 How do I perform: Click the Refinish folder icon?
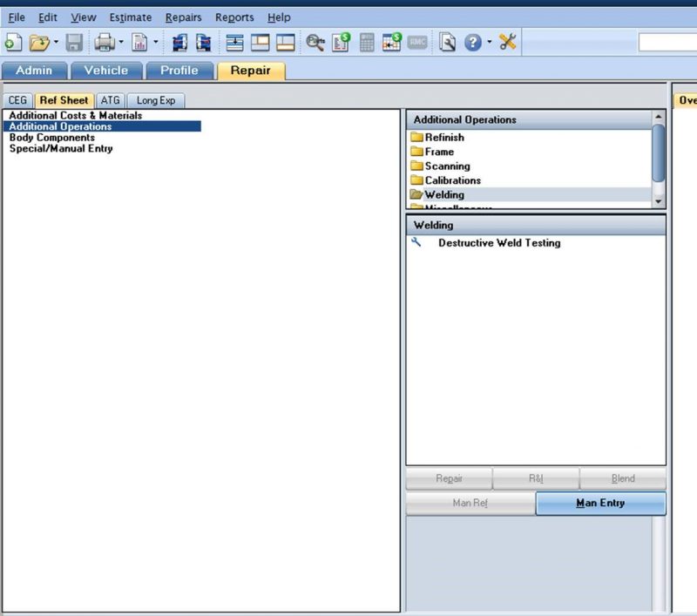(x=416, y=137)
